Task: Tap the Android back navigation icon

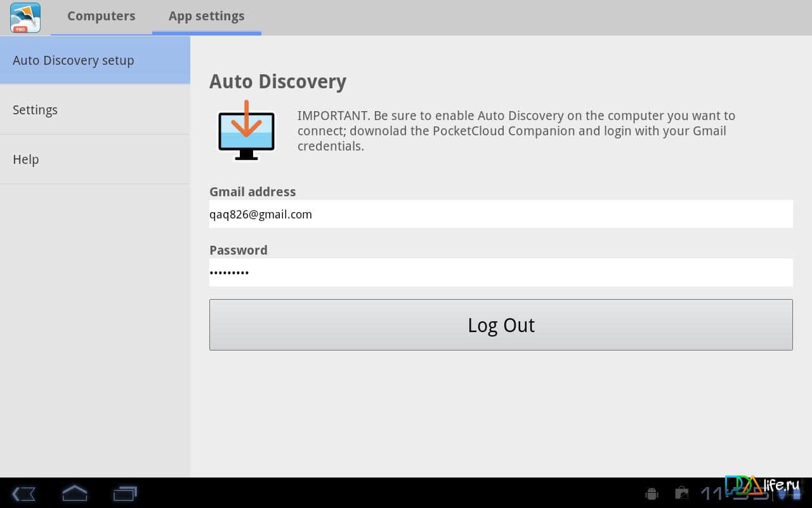Action: (x=24, y=493)
